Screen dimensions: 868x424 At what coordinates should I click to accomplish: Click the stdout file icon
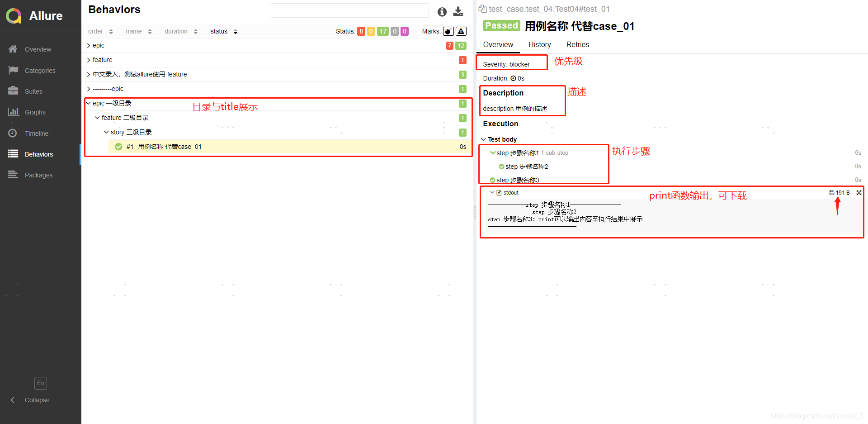pyautogui.click(x=499, y=193)
